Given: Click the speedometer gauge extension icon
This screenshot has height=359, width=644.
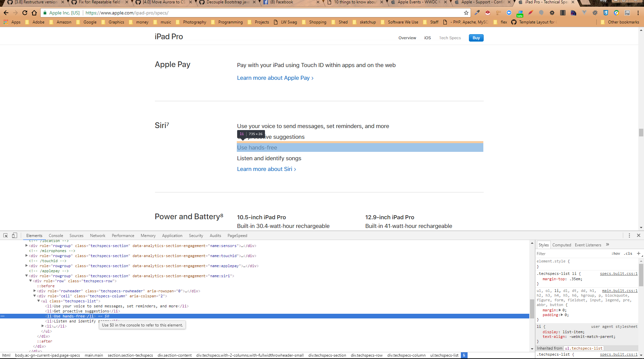Looking at the screenshot, I should click(574, 13).
